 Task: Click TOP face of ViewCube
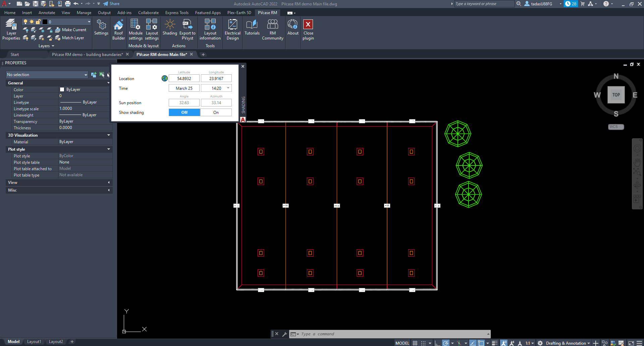click(x=616, y=95)
